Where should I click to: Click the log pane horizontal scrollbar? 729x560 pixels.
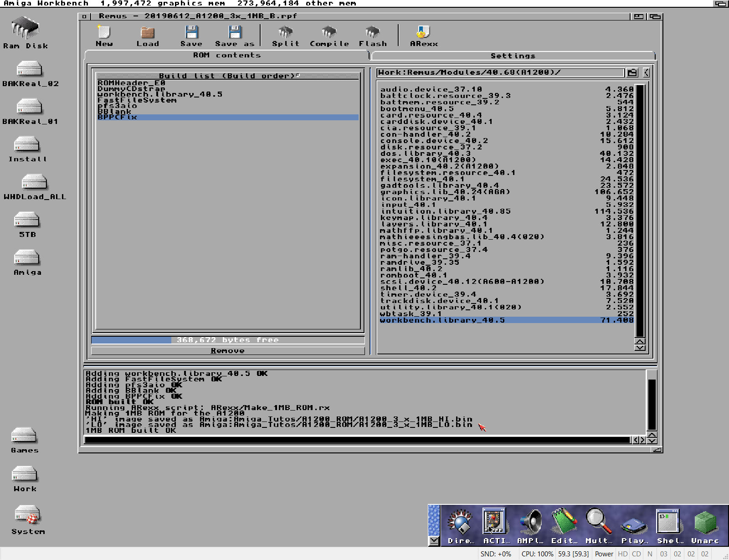click(x=358, y=440)
